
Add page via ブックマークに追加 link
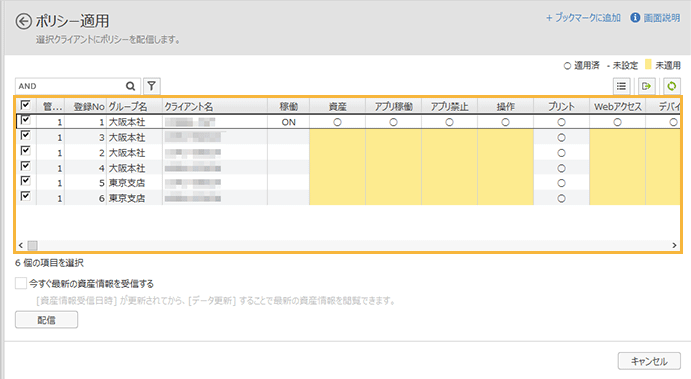(x=583, y=18)
